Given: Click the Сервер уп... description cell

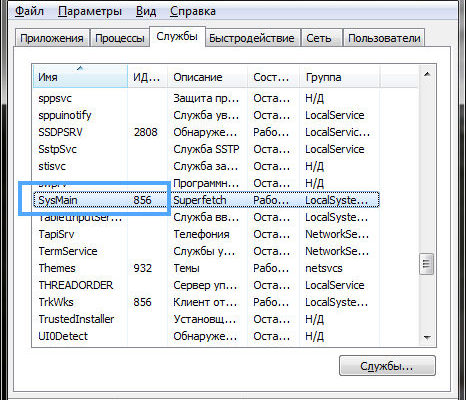Looking at the screenshot, I should 205,285.
